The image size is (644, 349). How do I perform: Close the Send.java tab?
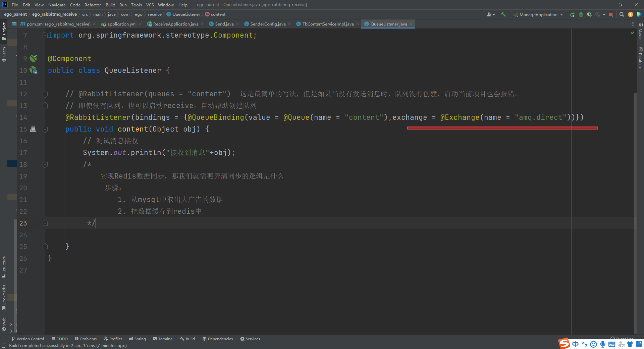point(237,24)
